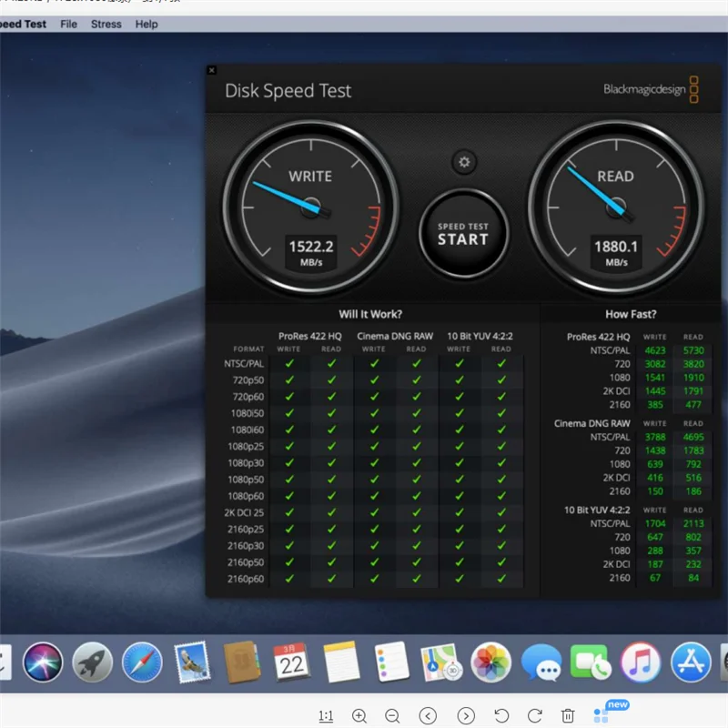Image resolution: width=728 pixels, height=728 pixels.
Task: Reset the view to 1:1 scale
Action: (325, 716)
